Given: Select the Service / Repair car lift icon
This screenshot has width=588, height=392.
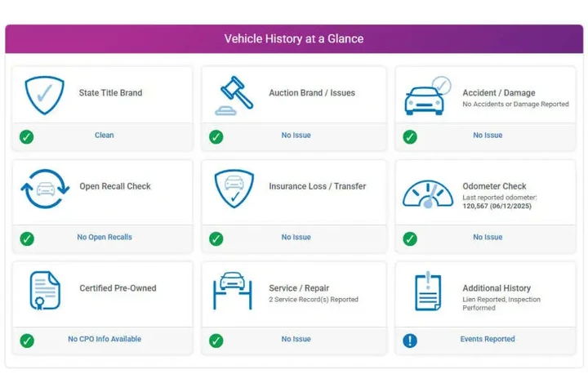Looking at the screenshot, I should pos(233,291).
